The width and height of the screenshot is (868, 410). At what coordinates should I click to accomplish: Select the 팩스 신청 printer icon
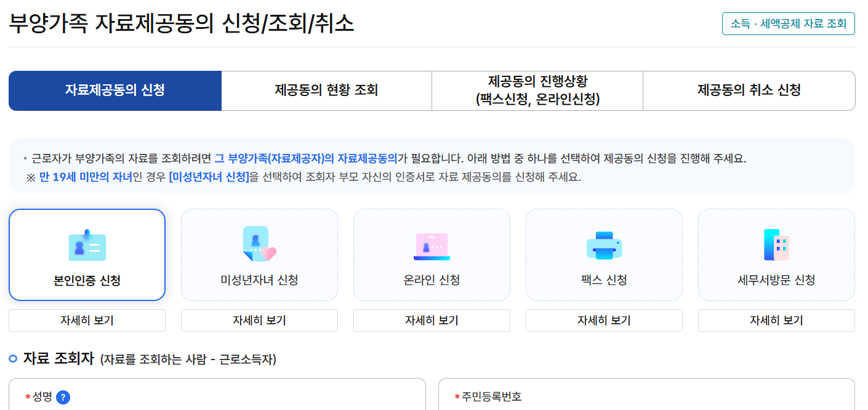603,245
